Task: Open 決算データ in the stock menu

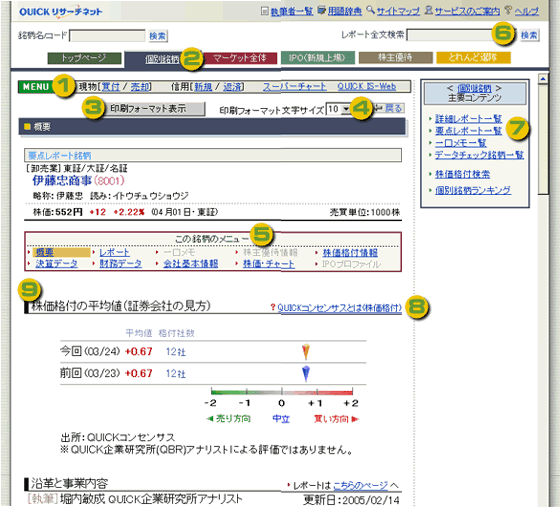Action: [x=56, y=264]
